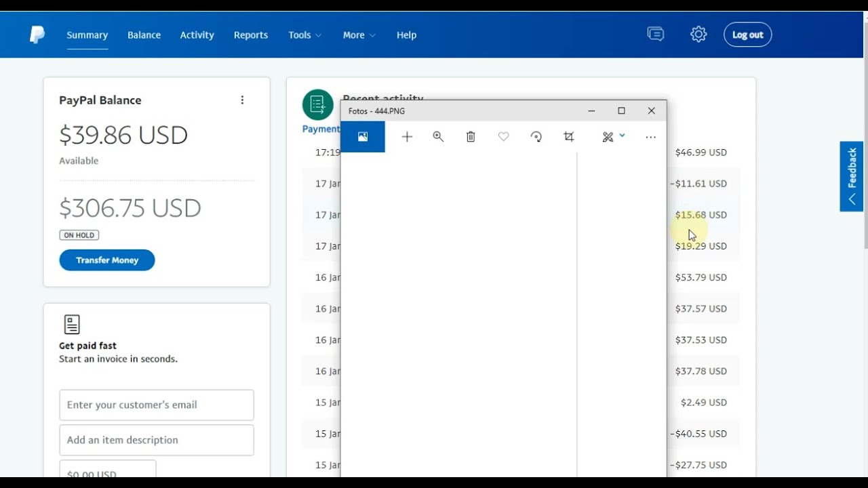Click the crop icon in the Fotos toolbar
This screenshot has height=488, width=868.
coord(568,137)
